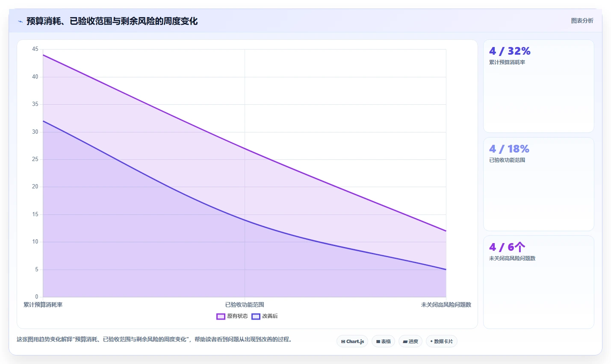
Task: Click the 累计预算消耗率 card caption
Action: pos(507,62)
